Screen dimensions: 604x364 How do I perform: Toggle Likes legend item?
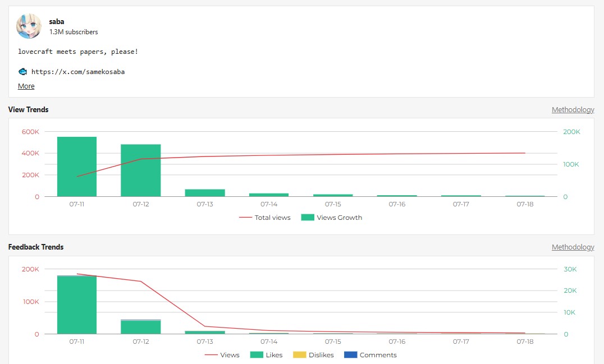[266, 355]
